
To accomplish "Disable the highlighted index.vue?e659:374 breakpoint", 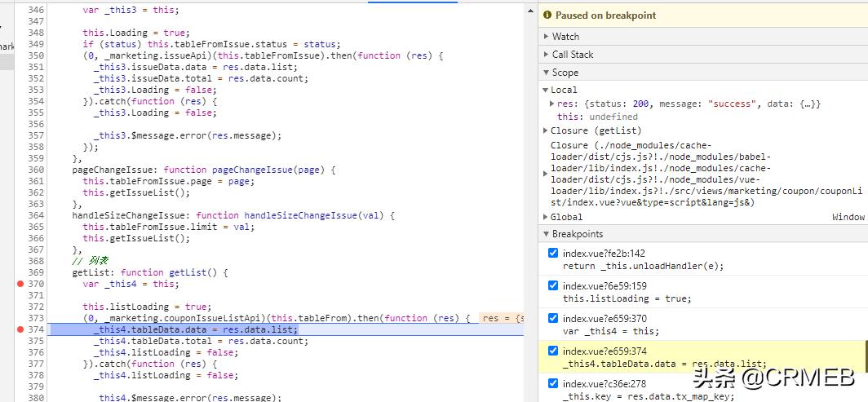I will coord(553,351).
